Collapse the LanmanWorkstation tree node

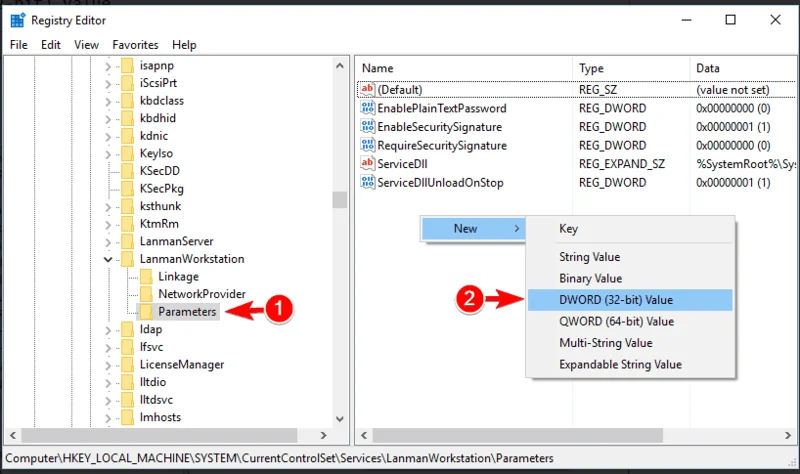(108, 259)
